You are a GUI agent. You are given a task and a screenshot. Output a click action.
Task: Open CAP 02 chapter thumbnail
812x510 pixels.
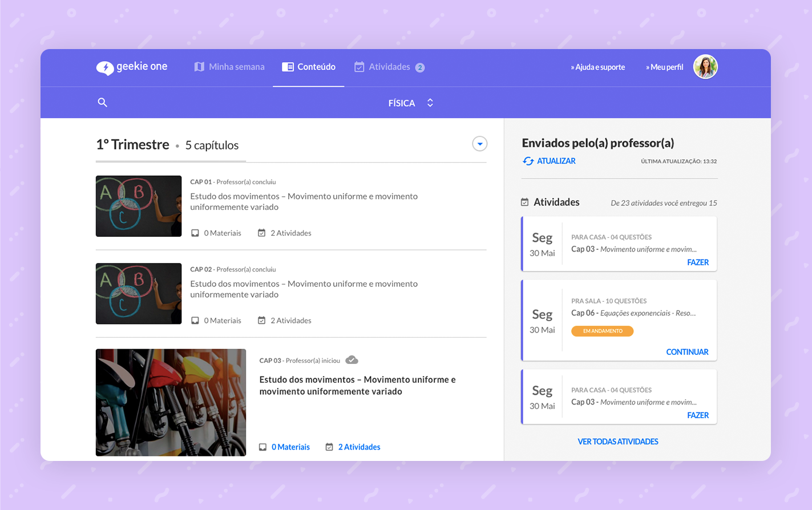139,293
